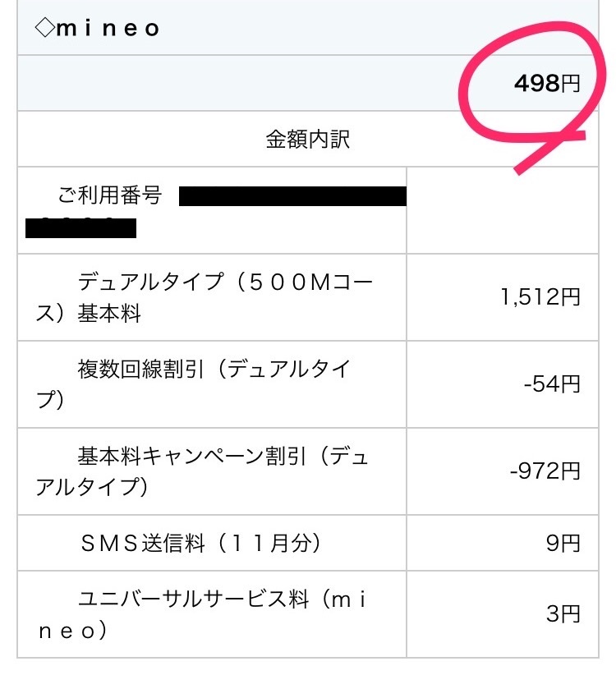Select the デュアルタイプ 500Mコース 基本料 row label

205,297
